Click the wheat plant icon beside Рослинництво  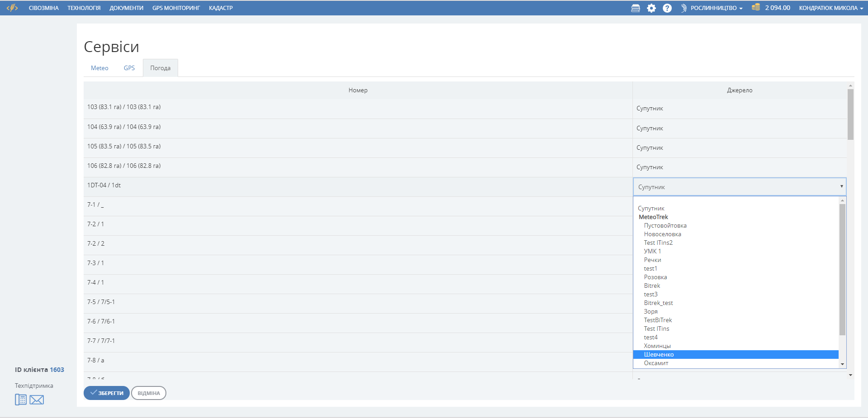684,8
